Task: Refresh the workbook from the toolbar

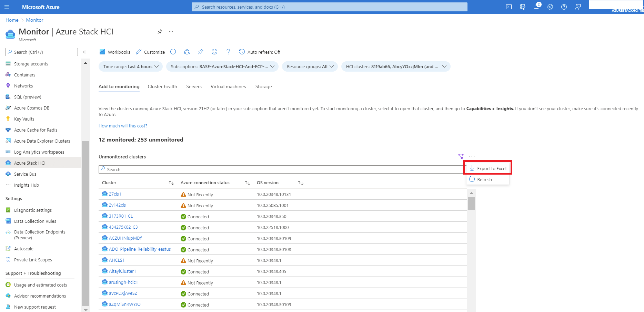Action: tap(173, 52)
